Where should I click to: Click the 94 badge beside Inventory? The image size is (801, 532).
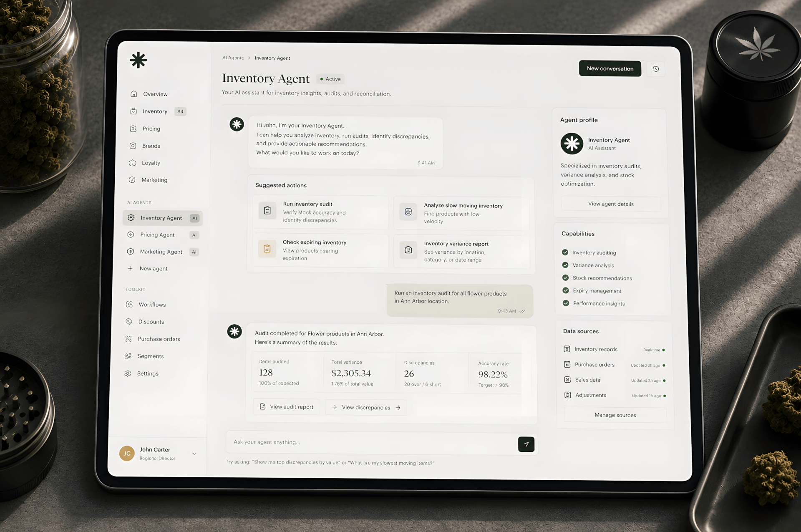click(180, 111)
